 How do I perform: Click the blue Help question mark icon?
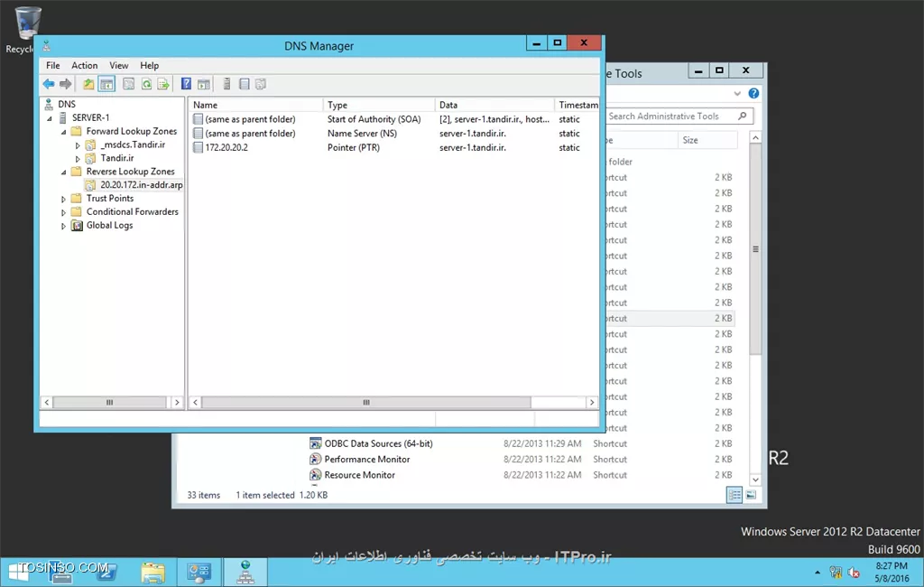(186, 84)
